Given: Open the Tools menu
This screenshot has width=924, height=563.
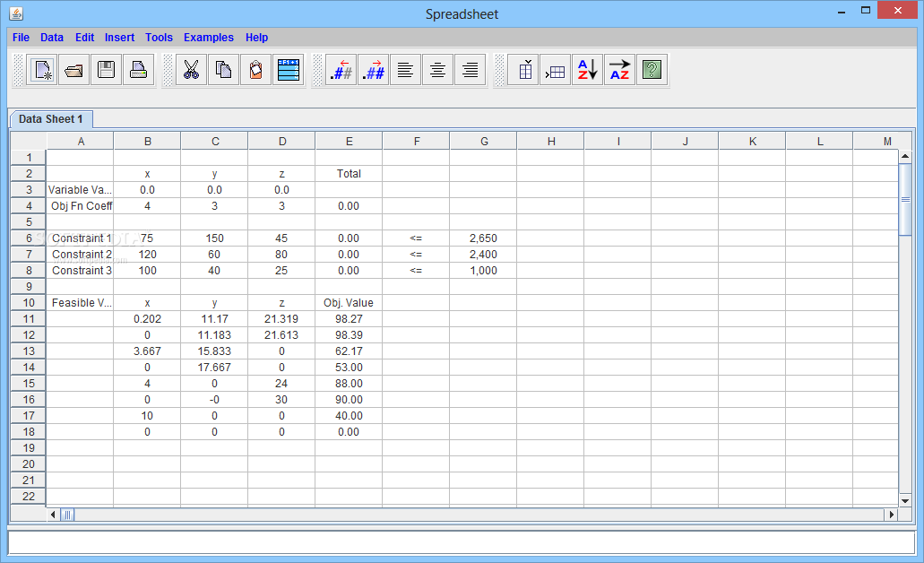Looking at the screenshot, I should 160,37.
